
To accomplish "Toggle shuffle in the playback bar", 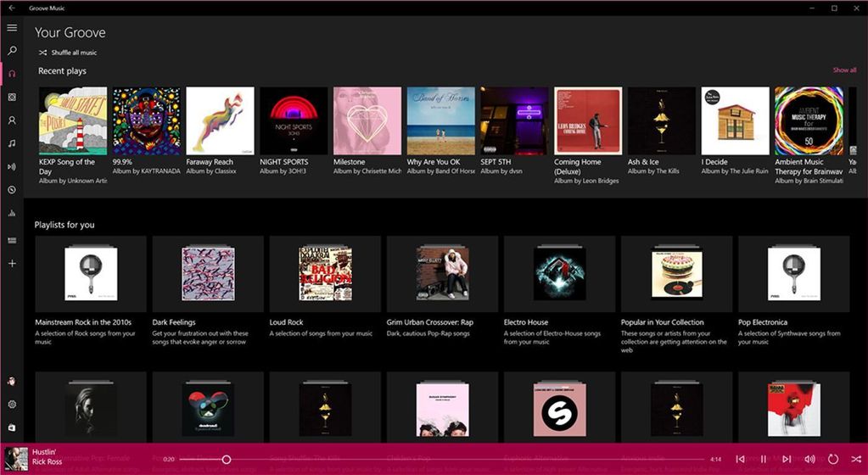I will (x=855, y=459).
